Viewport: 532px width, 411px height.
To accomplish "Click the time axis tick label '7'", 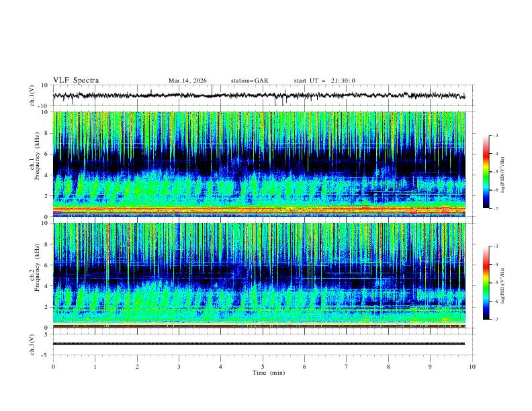I will coord(347,367).
